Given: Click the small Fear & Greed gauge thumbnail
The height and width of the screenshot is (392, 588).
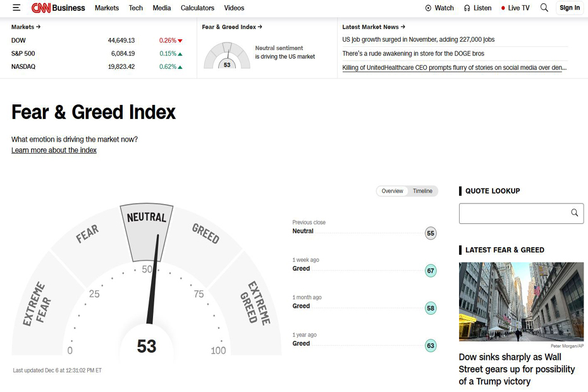Looking at the screenshot, I should tap(227, 56).
